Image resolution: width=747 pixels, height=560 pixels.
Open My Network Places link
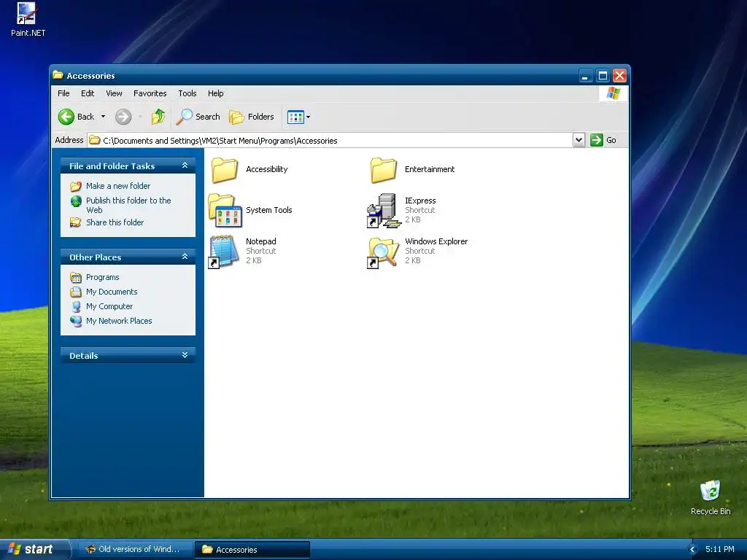pyautogui.click(x=119, y=321)
